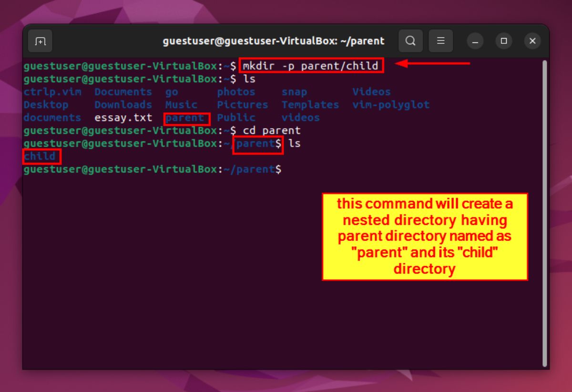572x392 pixels.
Task: Open a new terminal tab
Action: (x=40, y=41)
